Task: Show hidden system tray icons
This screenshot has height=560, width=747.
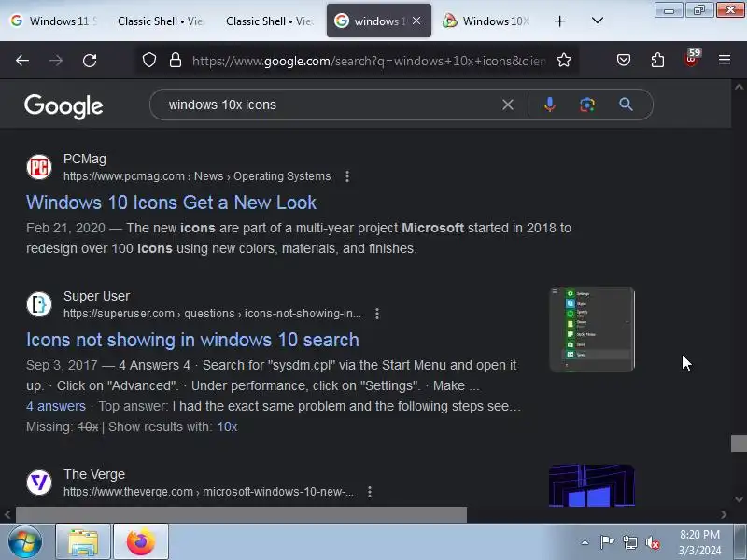Action: click(585, 542)
